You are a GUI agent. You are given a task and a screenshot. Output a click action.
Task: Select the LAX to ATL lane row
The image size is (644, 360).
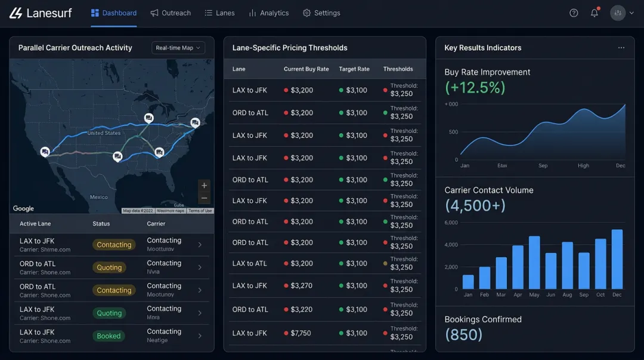coord(324,263)
